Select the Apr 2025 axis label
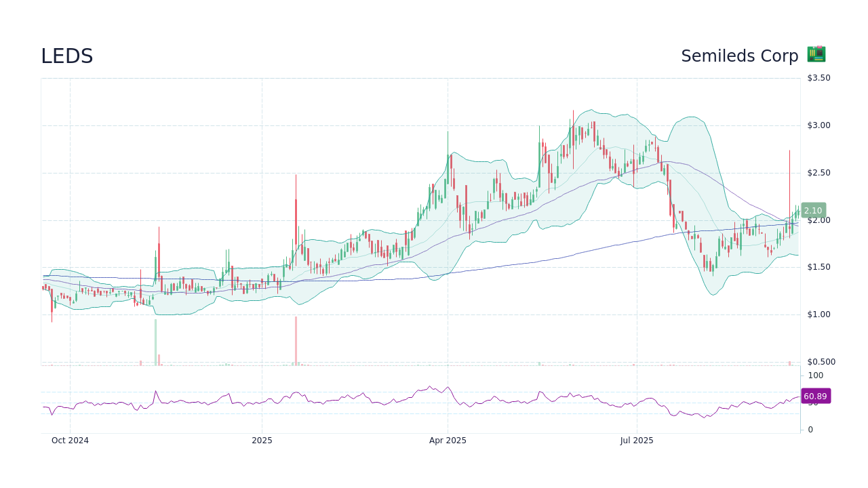Image resolution: width=868 pixels, height=488 pixels. pos(447,441)
